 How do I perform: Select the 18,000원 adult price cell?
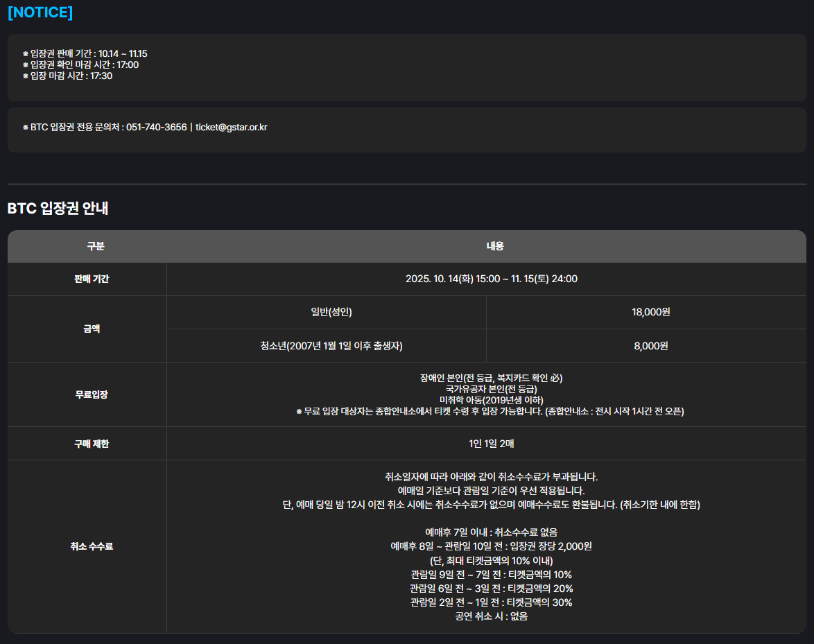pos(650,312)
